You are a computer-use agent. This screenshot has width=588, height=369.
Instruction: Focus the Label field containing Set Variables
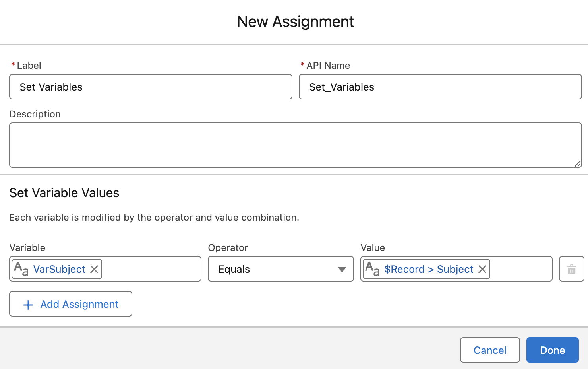tap(151, 87)
